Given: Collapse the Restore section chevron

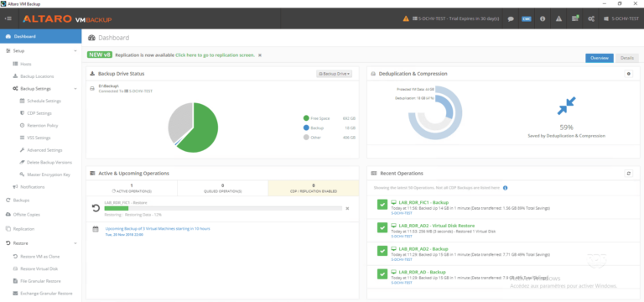Looking at the screenshot, I should pos(75,243).
